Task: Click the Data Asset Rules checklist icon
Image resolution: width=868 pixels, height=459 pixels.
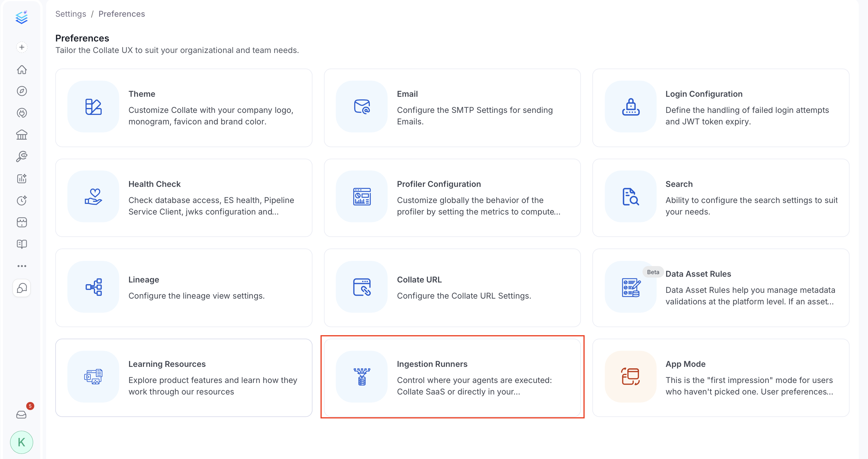Action: 630,287
